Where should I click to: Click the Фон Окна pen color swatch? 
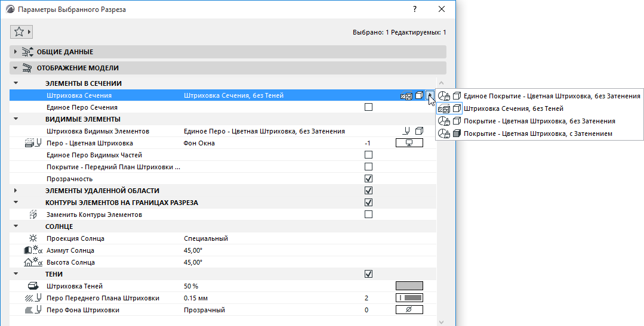tap(409, 142)
